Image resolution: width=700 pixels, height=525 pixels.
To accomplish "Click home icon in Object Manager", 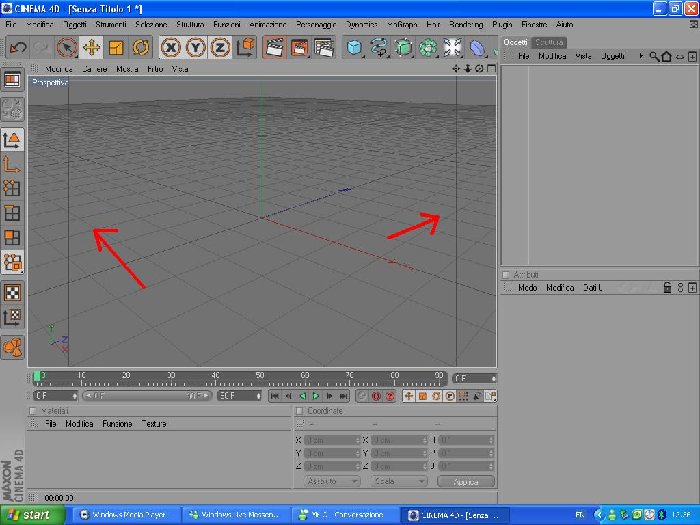I will pyautogui.click(x=667, y=57).
